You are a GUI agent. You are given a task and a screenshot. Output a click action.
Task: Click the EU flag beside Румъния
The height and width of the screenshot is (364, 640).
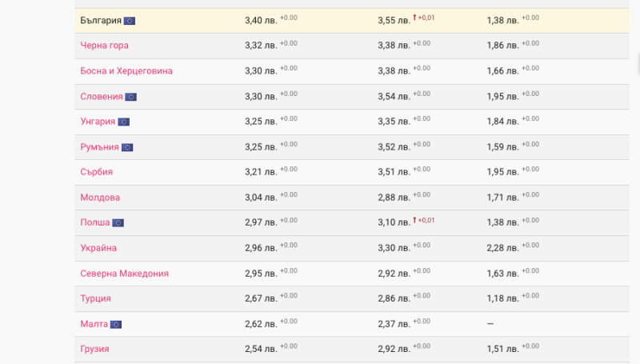[x=127, y=147]
